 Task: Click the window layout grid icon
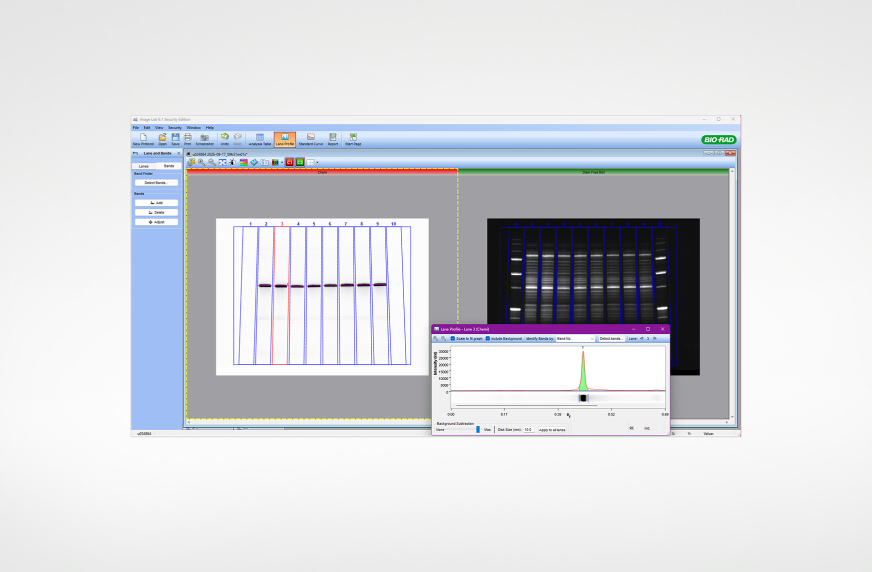[x=310, y=162]
